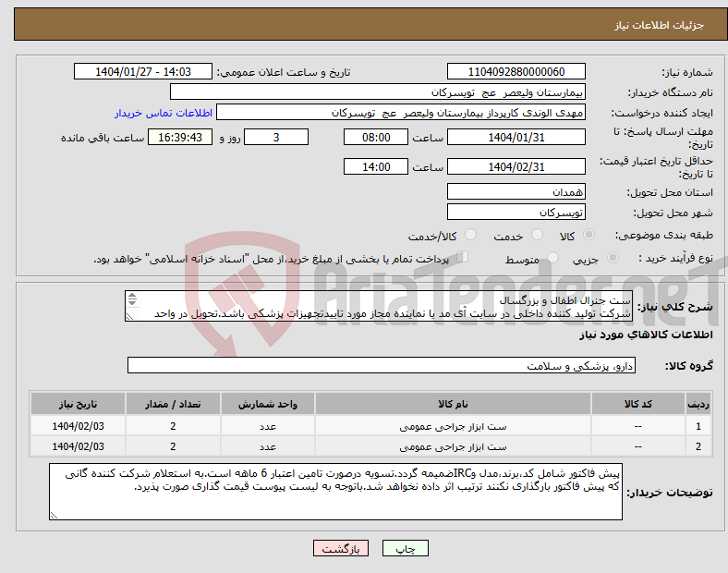Screen dimensions: 728x573
Task: Select the جزیی purchase type radio
Action: pos(613,257)
